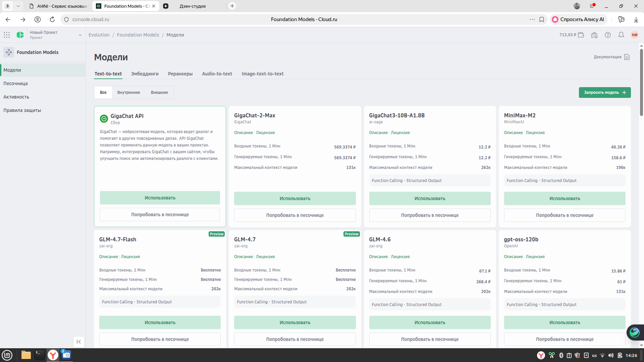Image resolution: width=644 pixels, height=362 pixels.
Task: Open Песочница in the sidebar
Action: point(43,84)
